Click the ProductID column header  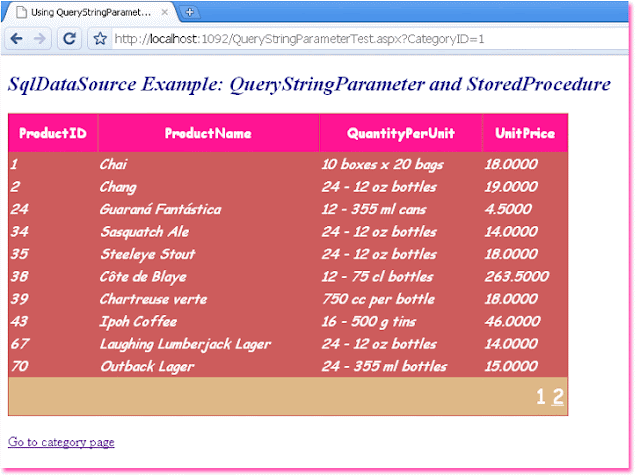pos(53,133)
